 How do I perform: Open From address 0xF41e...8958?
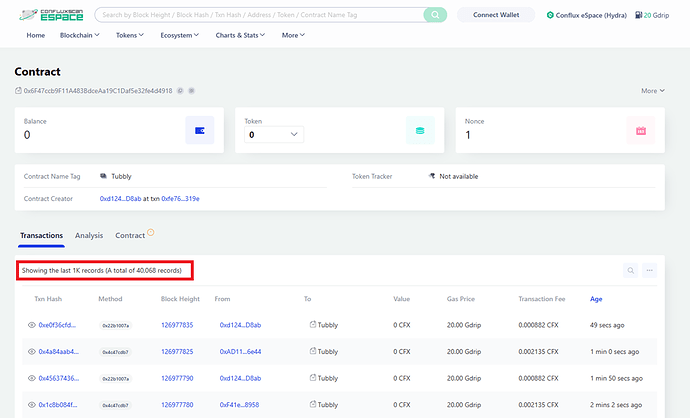click(x=239, y=405)
